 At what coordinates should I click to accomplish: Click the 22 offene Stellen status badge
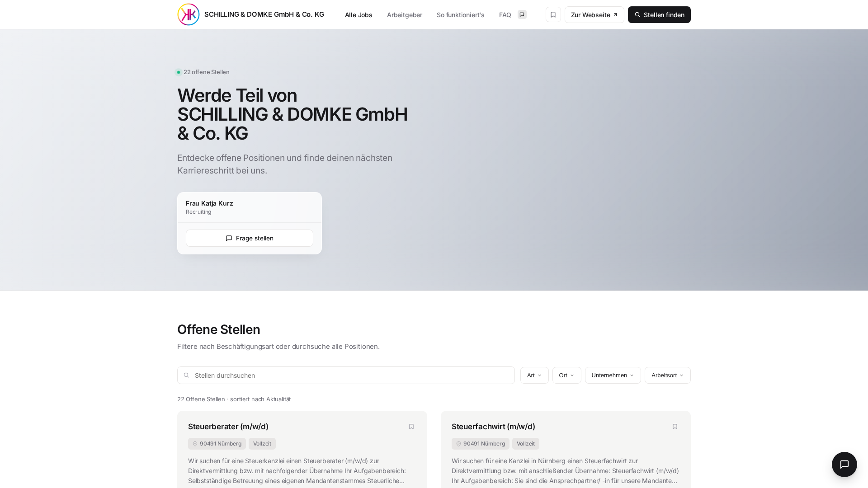coord(203,72)
